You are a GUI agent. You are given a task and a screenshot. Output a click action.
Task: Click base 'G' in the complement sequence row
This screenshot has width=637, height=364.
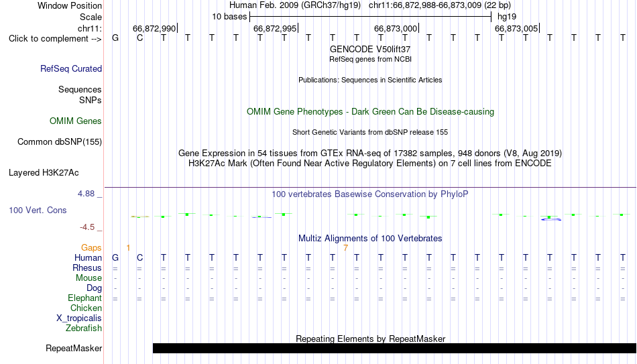click(x=115, y=38)
